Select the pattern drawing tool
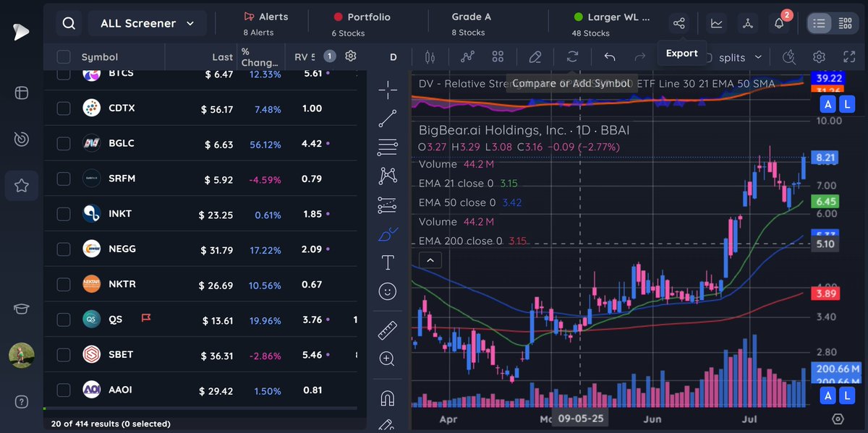Image resolution: width=868 pixels, height=433 pixels. tap(388, 176)
